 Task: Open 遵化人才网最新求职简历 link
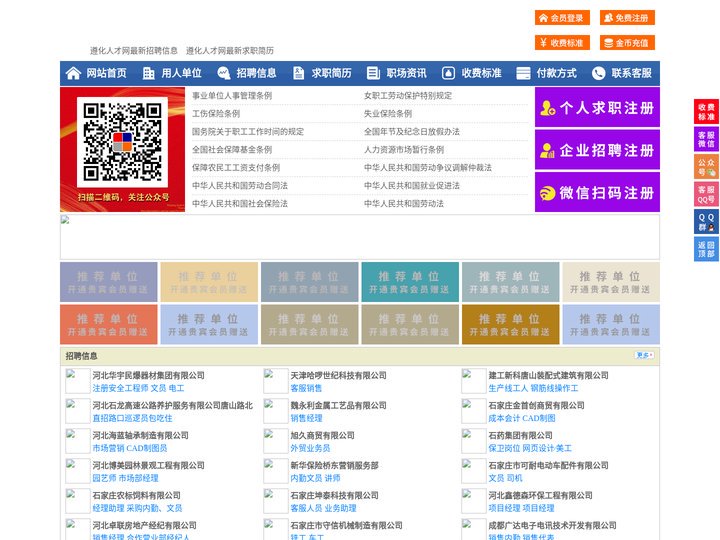230,51
